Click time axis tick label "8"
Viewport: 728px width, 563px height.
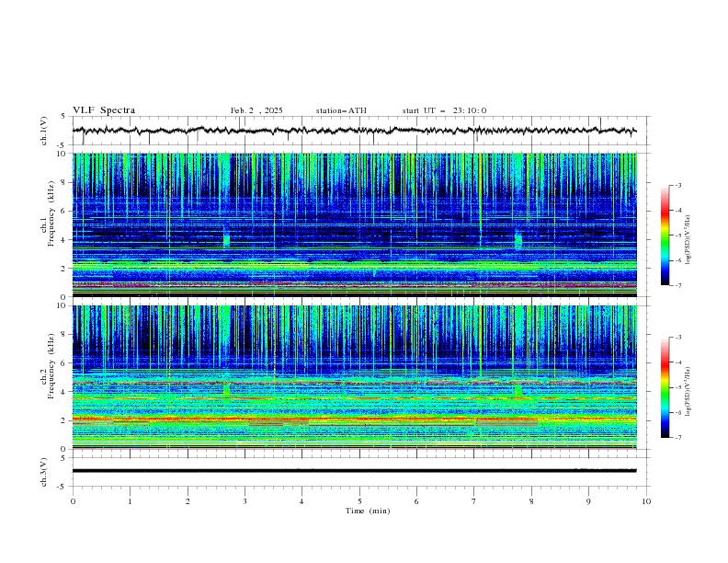[531, 501]
